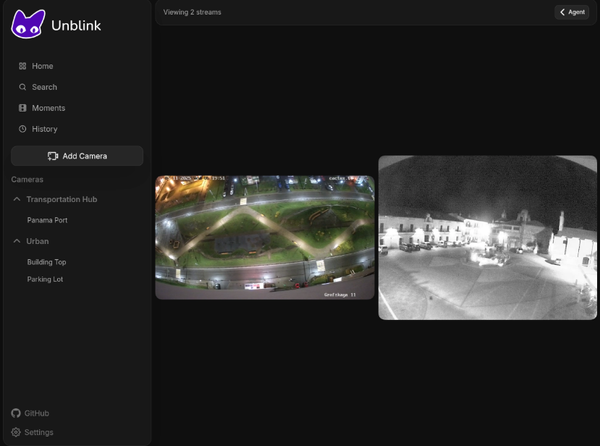This screenshot has height=446, width=600.
Task: Click the 'Viewing 2 streams' text
Action: (x=192, y=12)
